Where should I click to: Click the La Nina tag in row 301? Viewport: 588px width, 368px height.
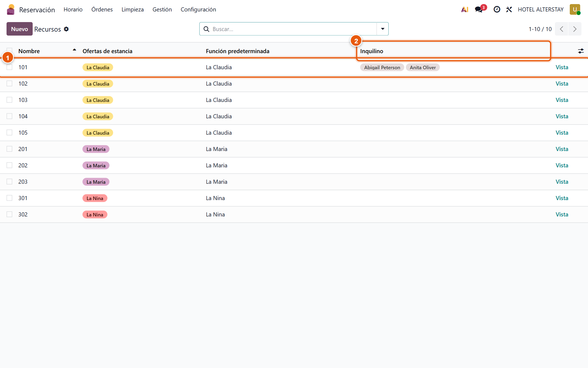(x=95, y=198)
